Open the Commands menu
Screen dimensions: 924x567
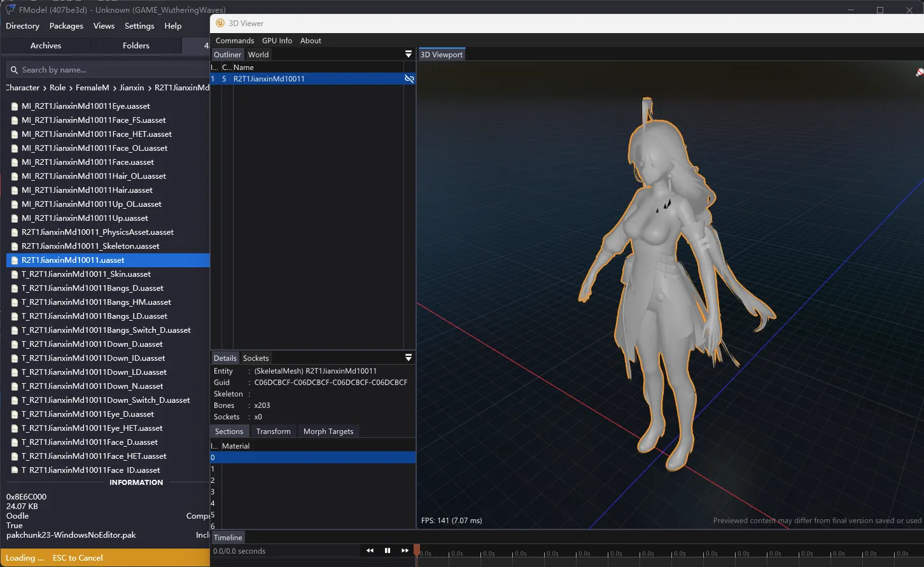coord(235,41)
